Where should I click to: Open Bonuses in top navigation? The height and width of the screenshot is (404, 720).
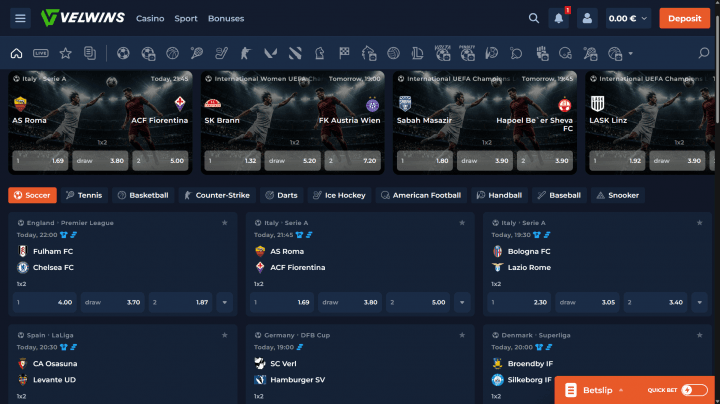pyautogui.click(x=226, y=18)
